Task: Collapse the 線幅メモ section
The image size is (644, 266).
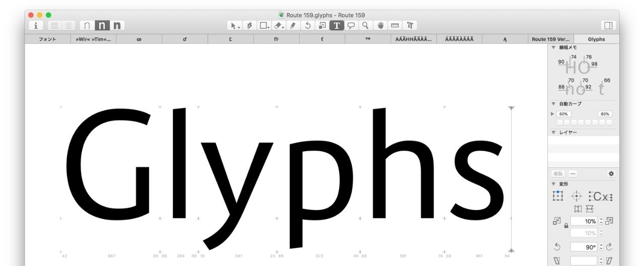Action: pyautogui.click(x=553, y=47)
